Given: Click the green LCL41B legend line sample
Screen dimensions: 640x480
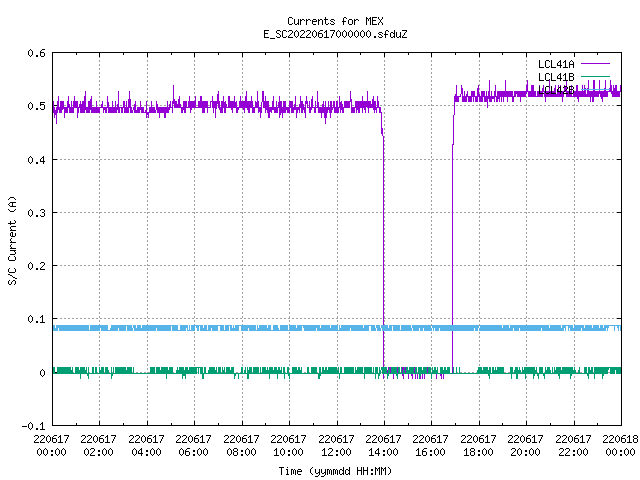Looking at the screenshot, I should (x=595, y=76).
